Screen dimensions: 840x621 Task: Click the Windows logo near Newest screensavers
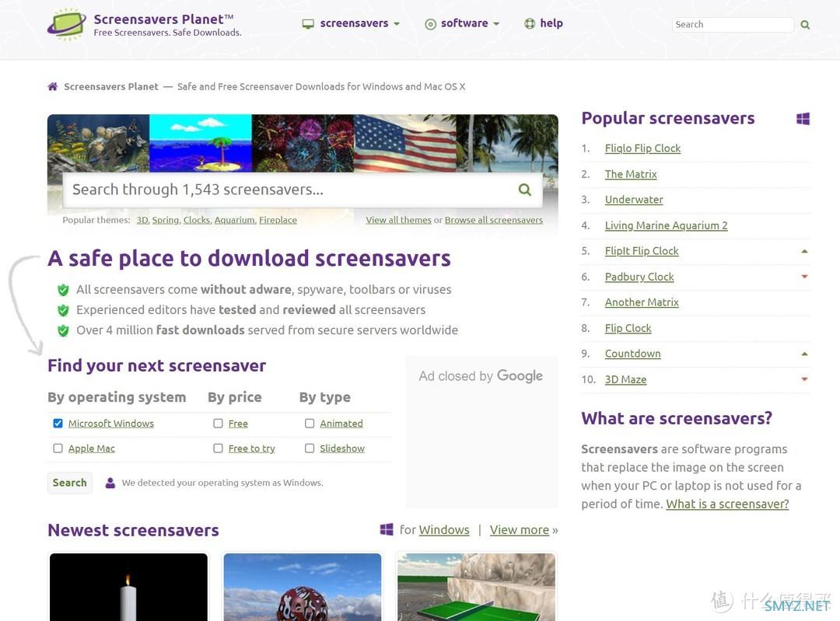click(387, 529)
